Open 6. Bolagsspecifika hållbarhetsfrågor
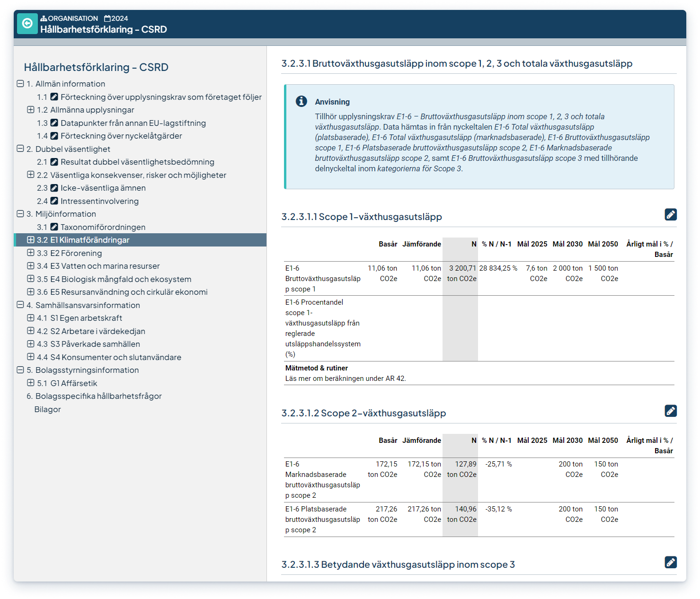 coord(94,396)
